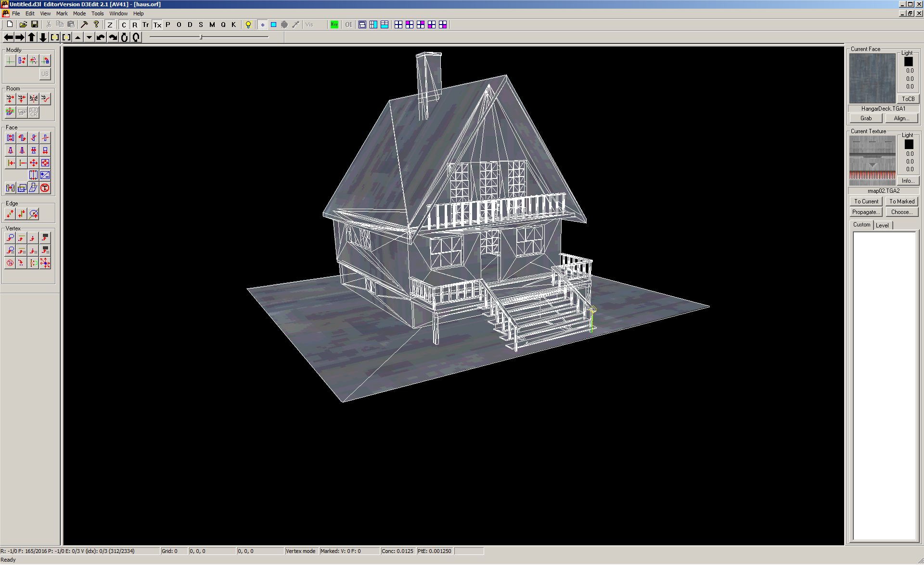Viewport: 924px width, 565px height.
Task: Click the hammer tool icon
Action: (84, 25)
